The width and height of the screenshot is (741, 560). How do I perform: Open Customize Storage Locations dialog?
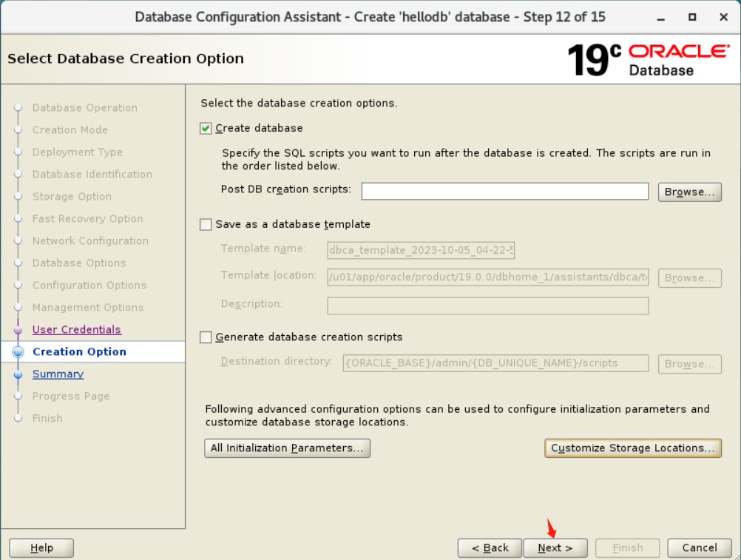pos(633,448)
